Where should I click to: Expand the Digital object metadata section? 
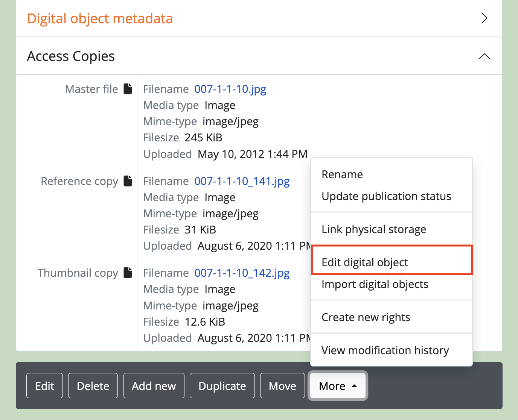click(484, 18)
